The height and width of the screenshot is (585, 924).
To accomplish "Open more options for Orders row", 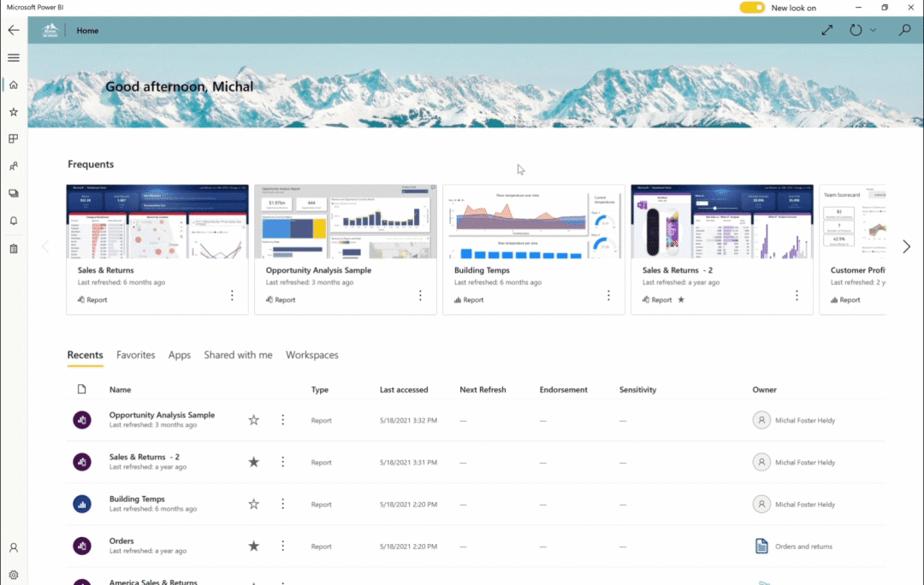I will click(283, 546).
